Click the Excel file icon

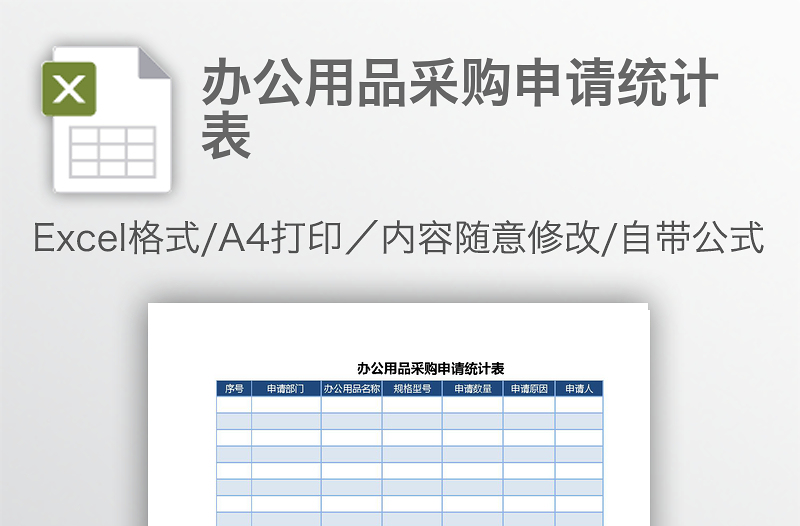click(x=107, y=120)
